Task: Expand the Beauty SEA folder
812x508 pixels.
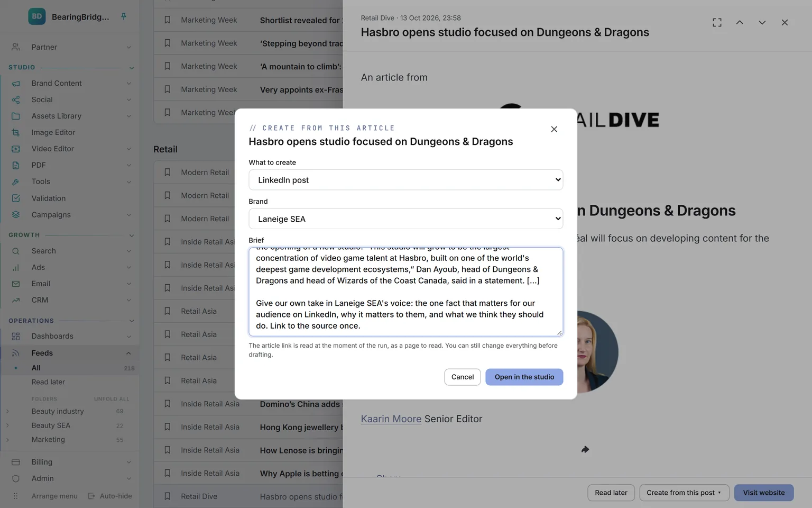Action: (7, 425)
